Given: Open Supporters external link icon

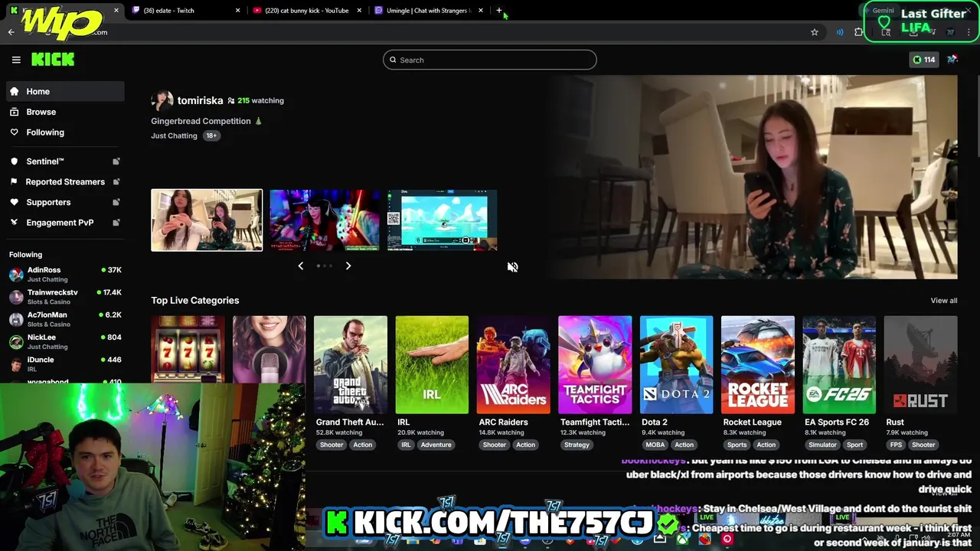Looking at the screenshot, I should 116,202.
